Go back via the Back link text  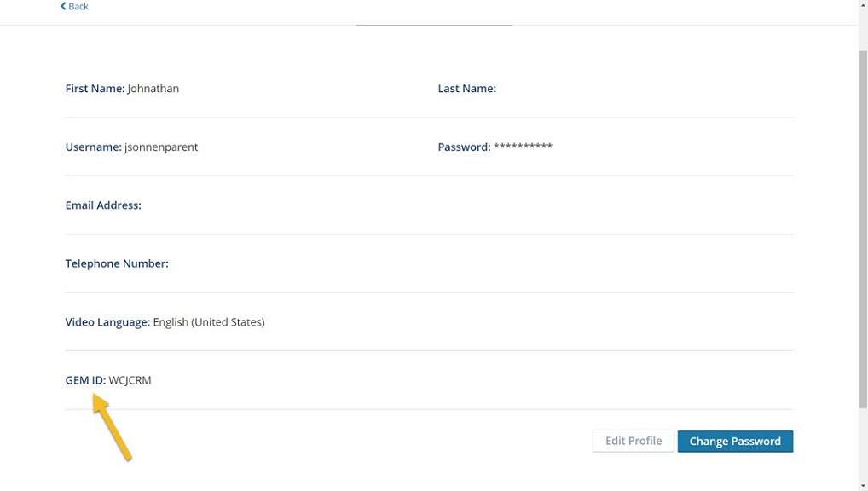coord(78,6)
